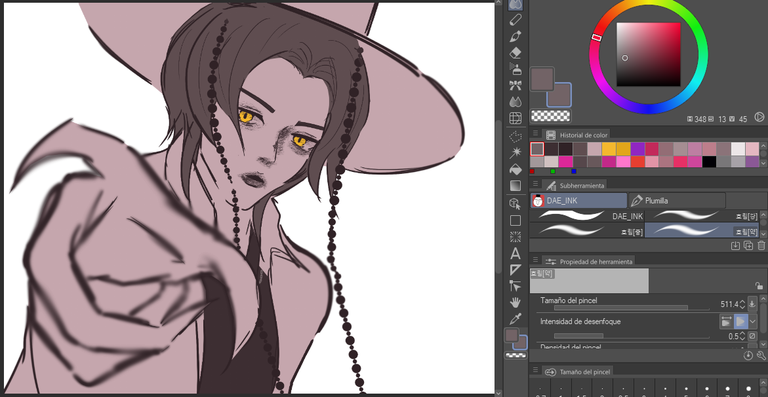Delete the subtool with trash icon
Viewport: 768px width, 397px height.
(761, 246)
